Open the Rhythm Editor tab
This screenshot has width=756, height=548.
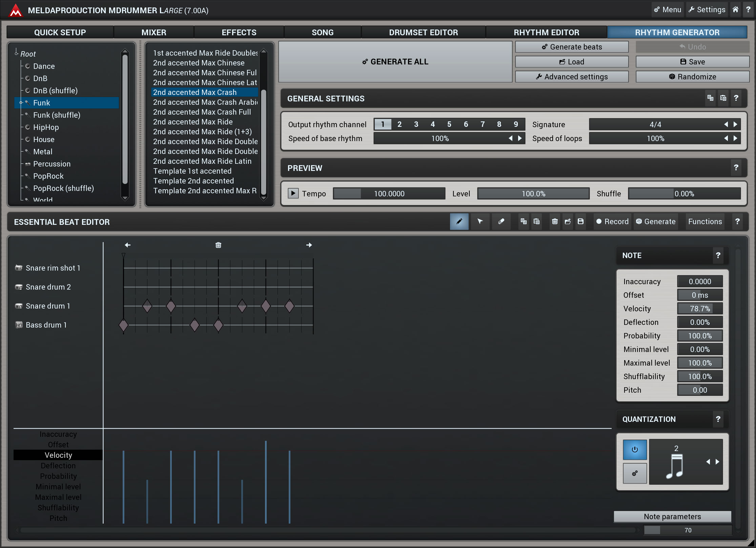(546, 32)
